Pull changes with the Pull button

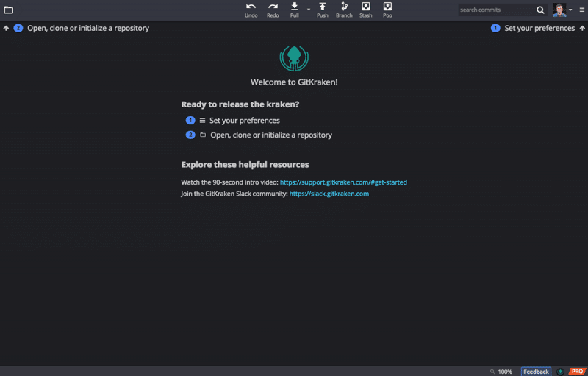click(x=295, y=10)
